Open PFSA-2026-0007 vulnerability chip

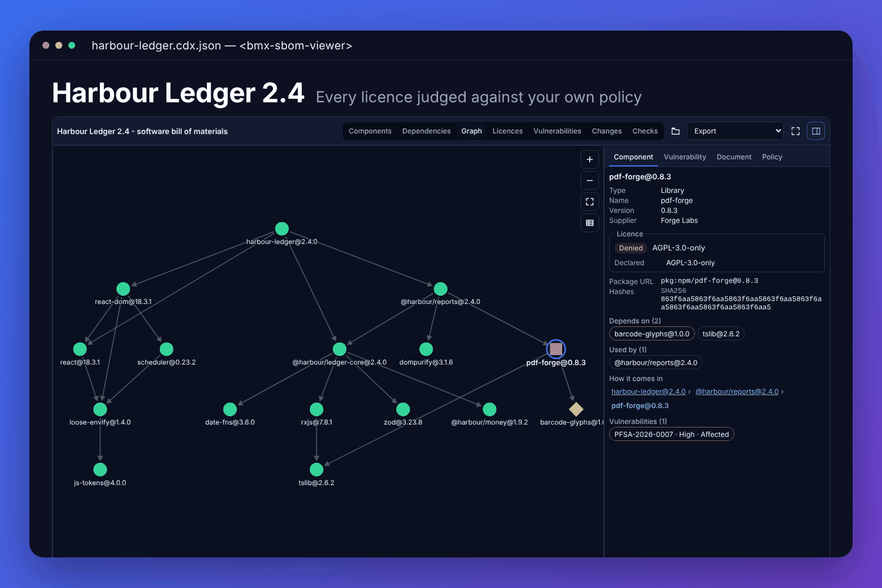pos(671,435)
